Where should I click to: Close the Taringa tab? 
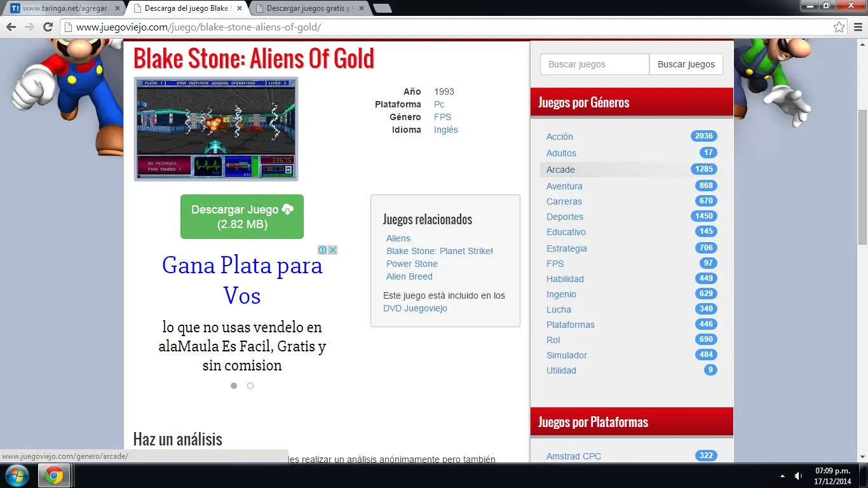pyautogui.click(x=117, y=8)
